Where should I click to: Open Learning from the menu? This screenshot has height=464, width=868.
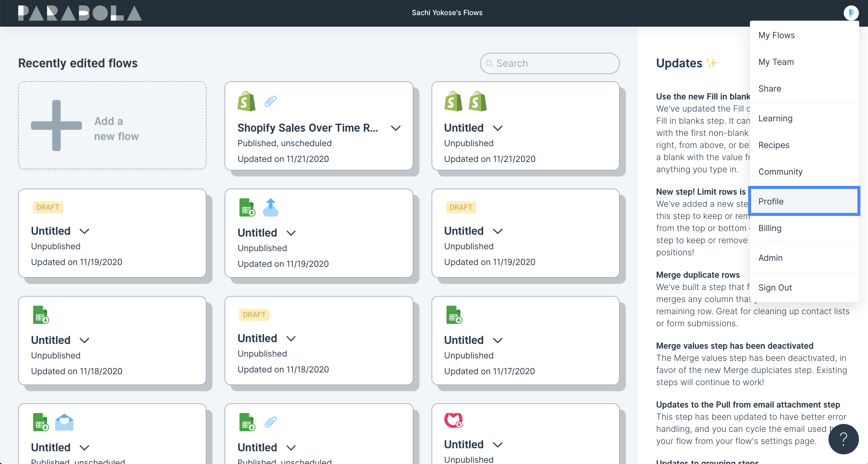[804, 119]
